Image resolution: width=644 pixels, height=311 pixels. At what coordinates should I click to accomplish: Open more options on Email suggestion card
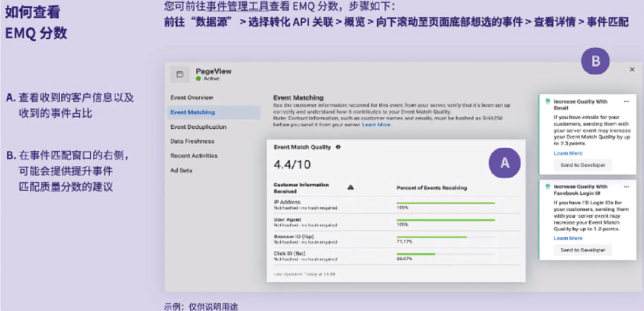tap(626, 101)
